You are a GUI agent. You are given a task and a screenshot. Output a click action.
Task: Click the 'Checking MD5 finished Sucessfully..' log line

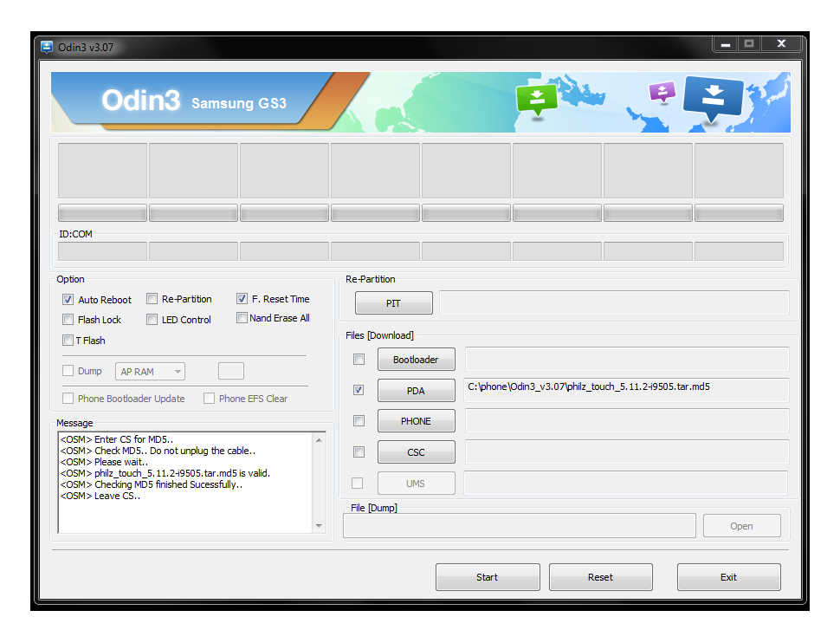(x=151, y=484)
